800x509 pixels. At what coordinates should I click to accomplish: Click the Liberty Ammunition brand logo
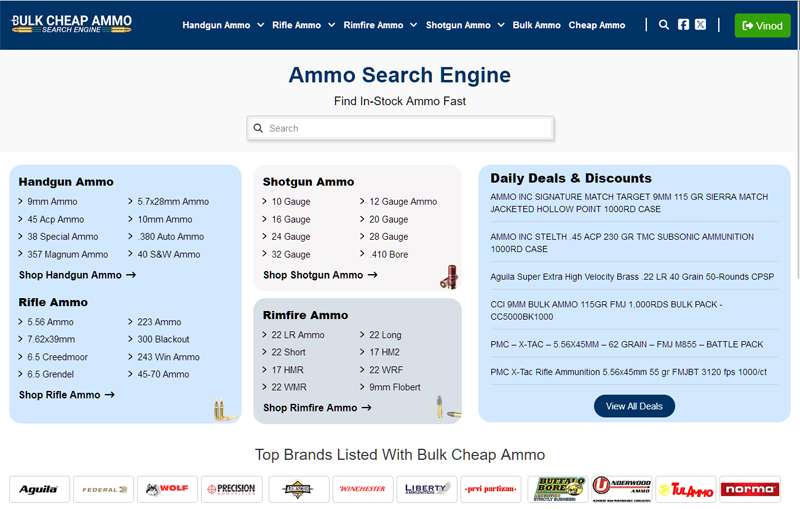pyautogui.click(x=427, y=489)
